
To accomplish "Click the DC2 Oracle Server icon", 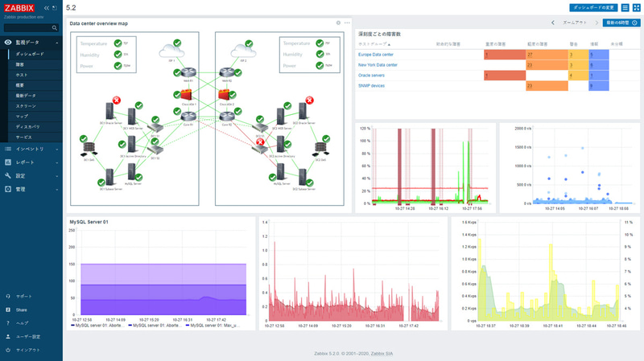I will click(x=303, y=111).
